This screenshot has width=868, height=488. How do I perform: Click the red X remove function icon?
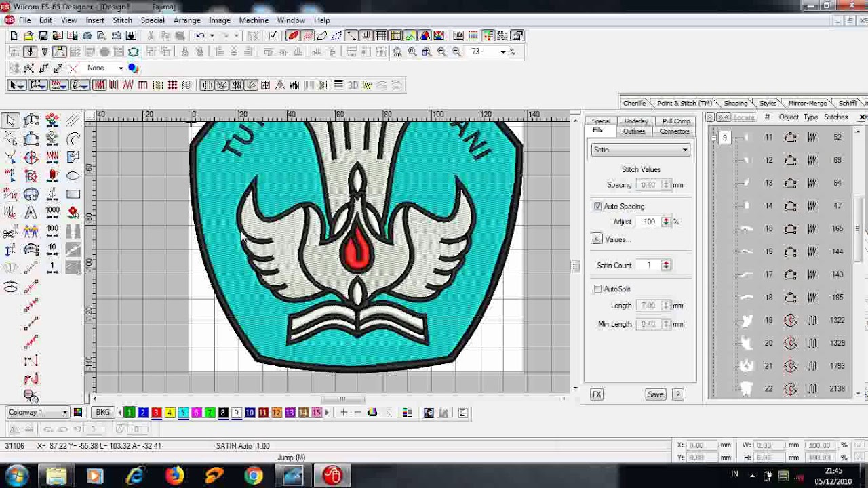pyautogui.click(x=73, y=68)
